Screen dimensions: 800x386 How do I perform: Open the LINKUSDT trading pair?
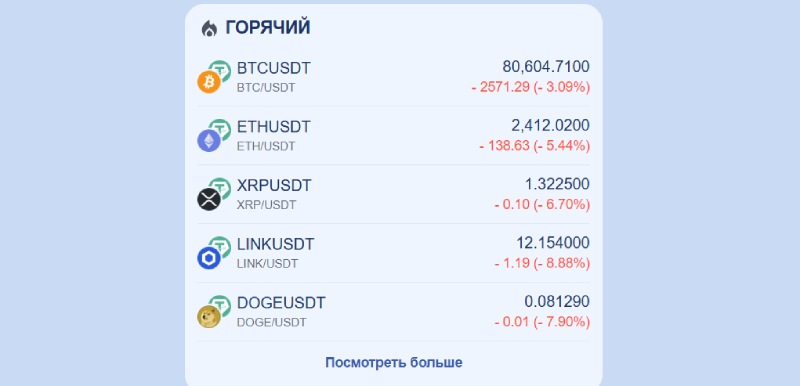click(x=276, y=244)
